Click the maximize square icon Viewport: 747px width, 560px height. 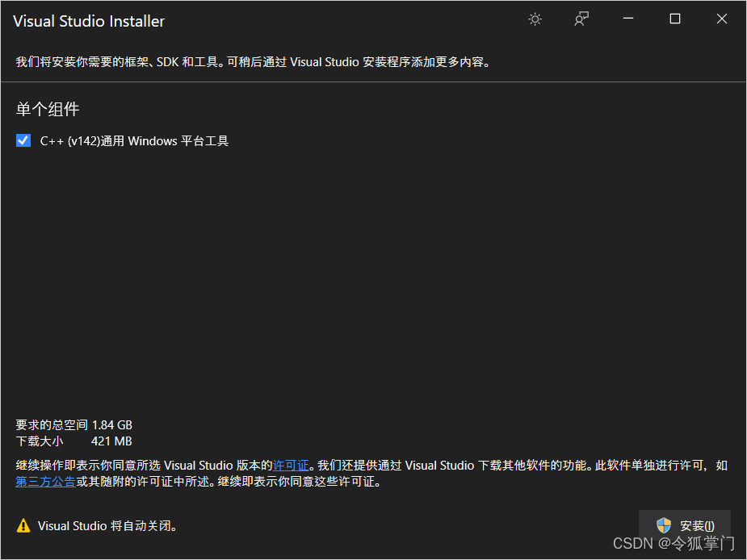pos(674,18)
